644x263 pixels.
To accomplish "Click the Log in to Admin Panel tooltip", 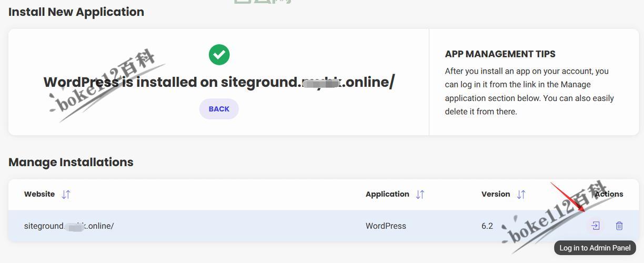I will click(595, 248).
